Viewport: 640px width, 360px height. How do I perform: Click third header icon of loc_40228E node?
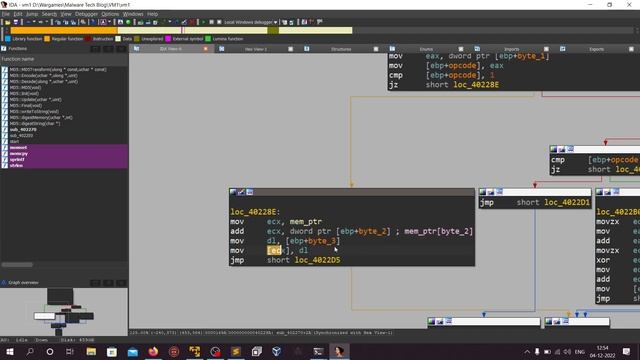[x=250, y=192]
